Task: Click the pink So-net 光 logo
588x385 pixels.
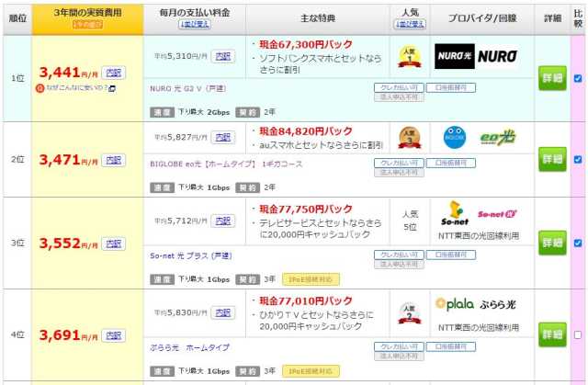Action: click(497, 214)
